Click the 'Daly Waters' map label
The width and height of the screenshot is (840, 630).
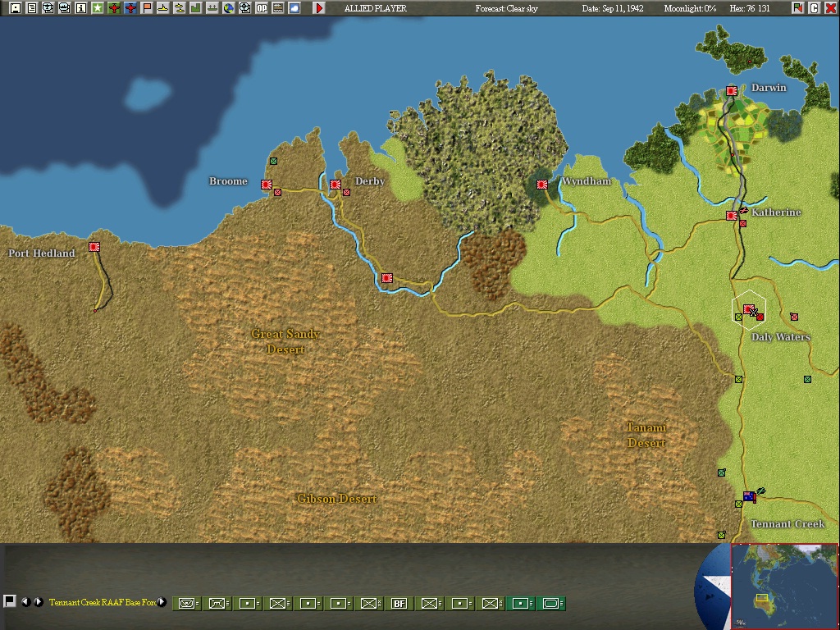781,337
